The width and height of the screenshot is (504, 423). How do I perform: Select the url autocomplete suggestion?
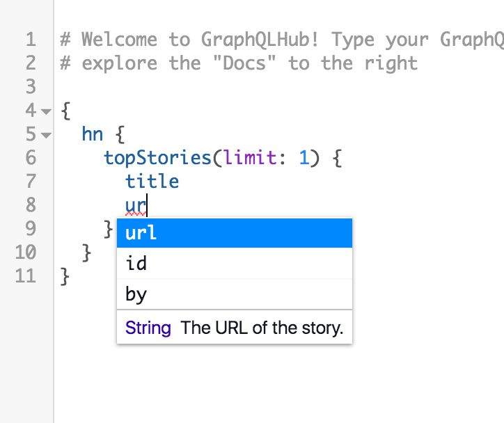(x=235, y=233)
